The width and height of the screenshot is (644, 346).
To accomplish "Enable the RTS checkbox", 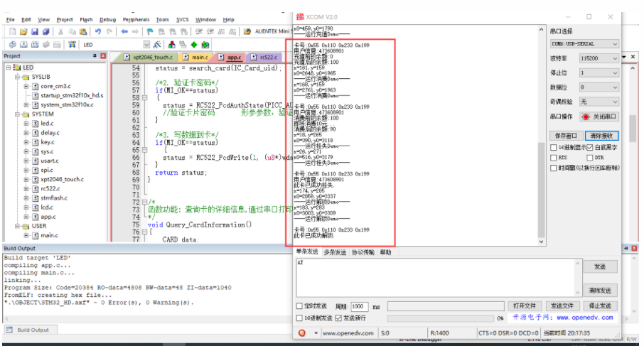I will coord(553,158).
